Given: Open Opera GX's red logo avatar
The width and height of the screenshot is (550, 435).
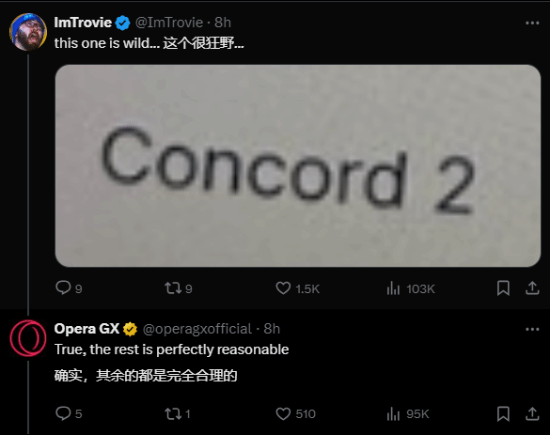Looking at the screenshot, I should (x=28, y=338).
